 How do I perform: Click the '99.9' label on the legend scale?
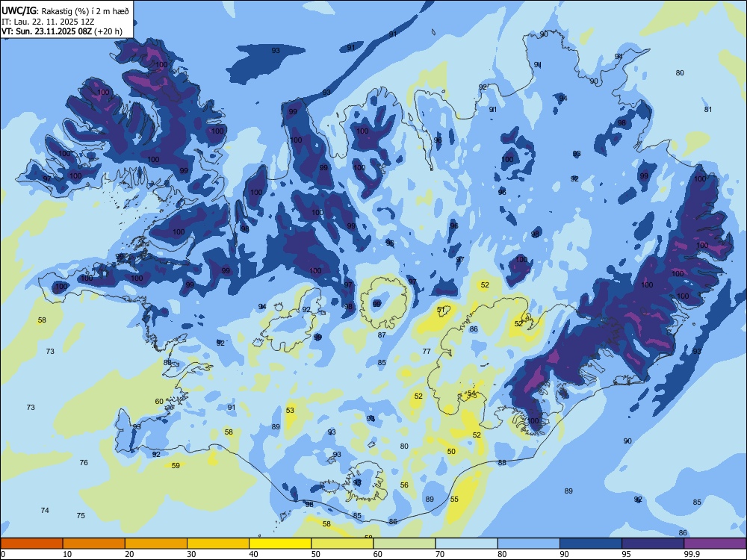pos(692,554)
